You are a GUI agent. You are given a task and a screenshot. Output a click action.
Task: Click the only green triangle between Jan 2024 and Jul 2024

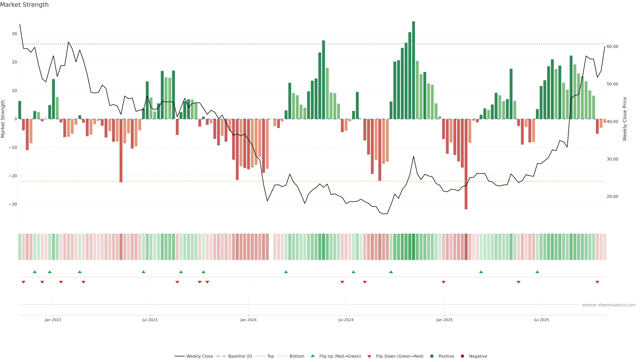pyautogui.click(x=286, y=272)
